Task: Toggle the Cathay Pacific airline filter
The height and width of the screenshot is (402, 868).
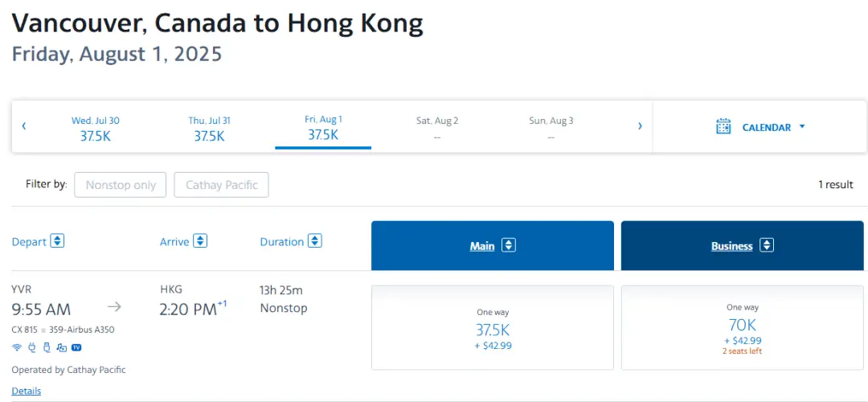Action: point(221,185)
